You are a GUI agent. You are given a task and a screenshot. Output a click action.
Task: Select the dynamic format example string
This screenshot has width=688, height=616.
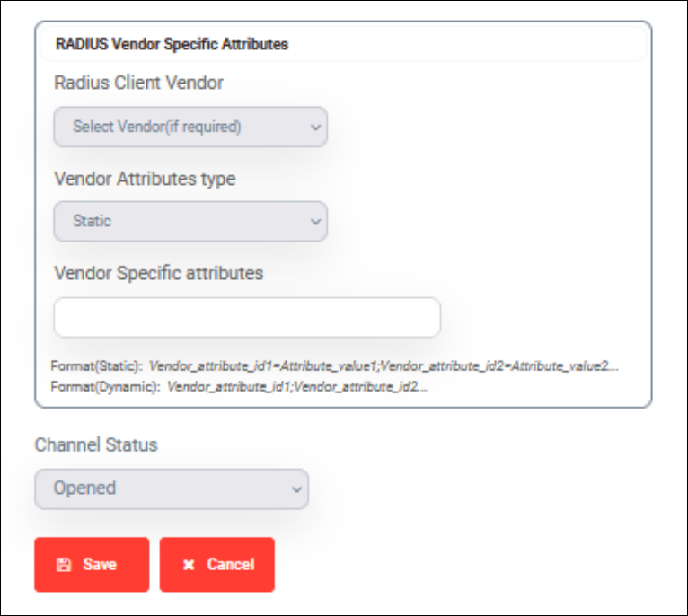[297, 387]
